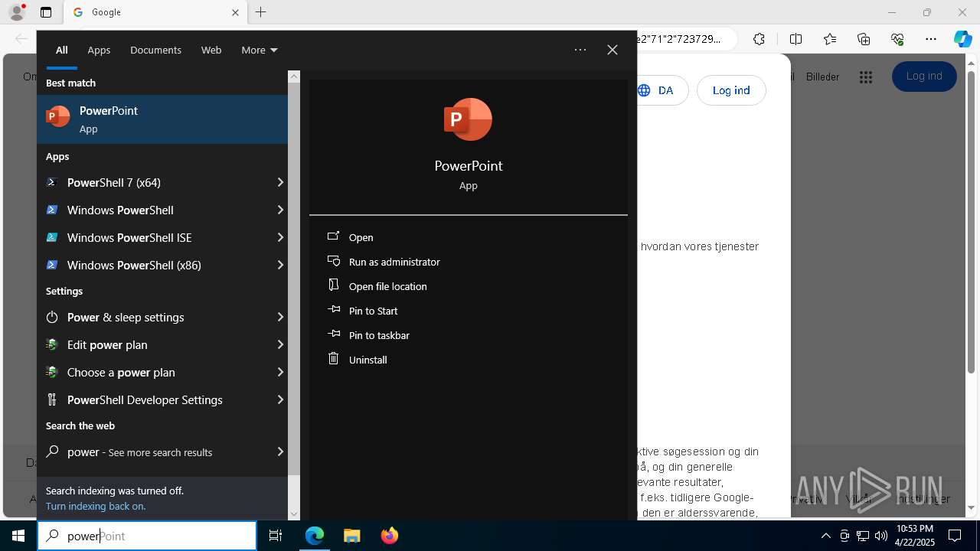
Task: Click blue Log ind button on Google
Action: click(x=924, y=77)
